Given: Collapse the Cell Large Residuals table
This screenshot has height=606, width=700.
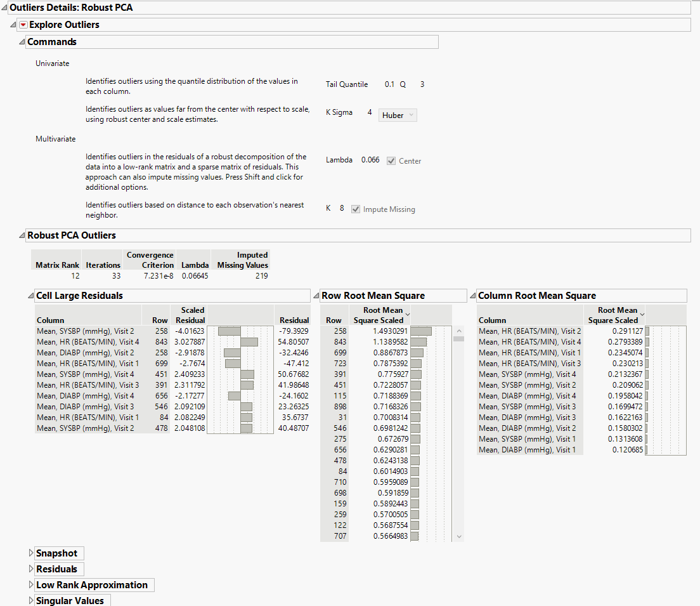Looking at the screenshot, I should pyautogui.click(x=30, y=296).
